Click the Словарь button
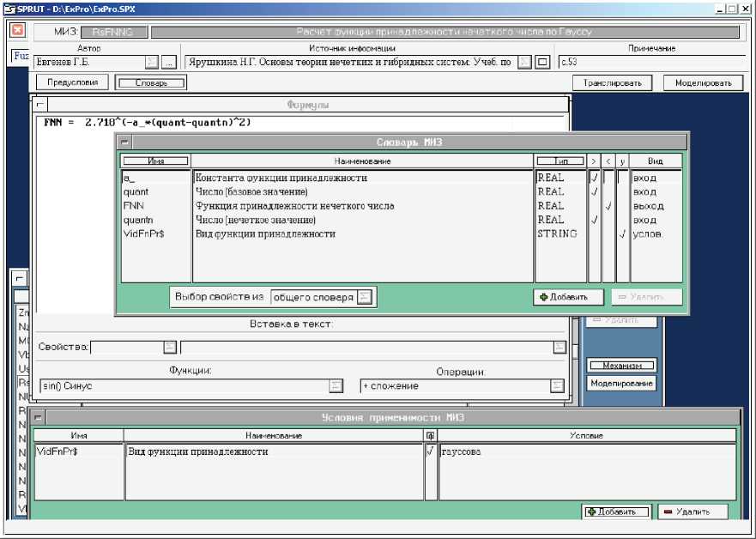The width and height of the screenshot is (756, 539). 151,83
